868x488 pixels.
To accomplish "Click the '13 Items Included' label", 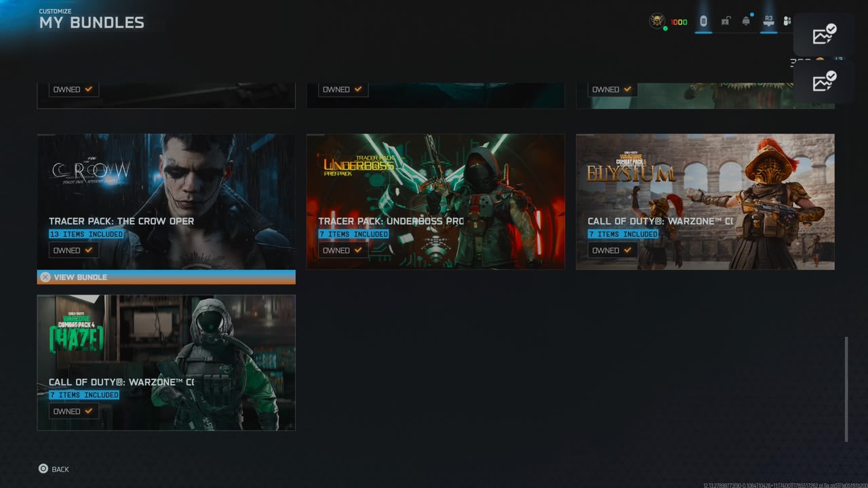I will pyautogui.click(x=86, y=235).
